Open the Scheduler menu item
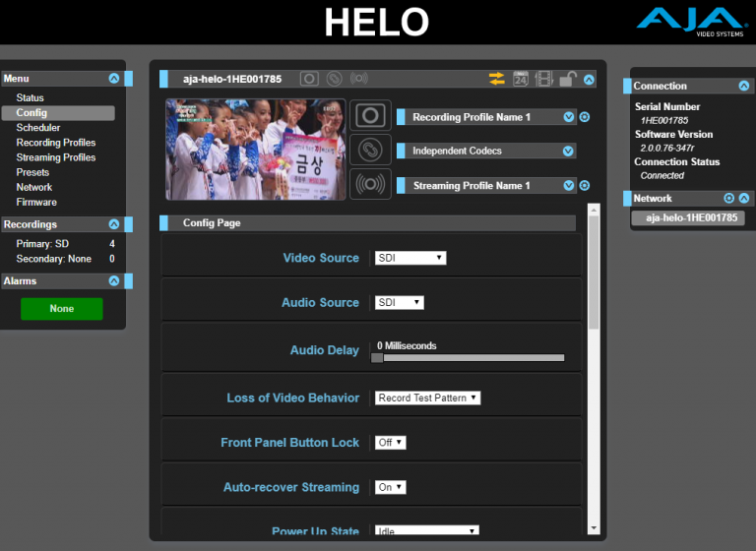756x551 pixels. click(38, 128)
